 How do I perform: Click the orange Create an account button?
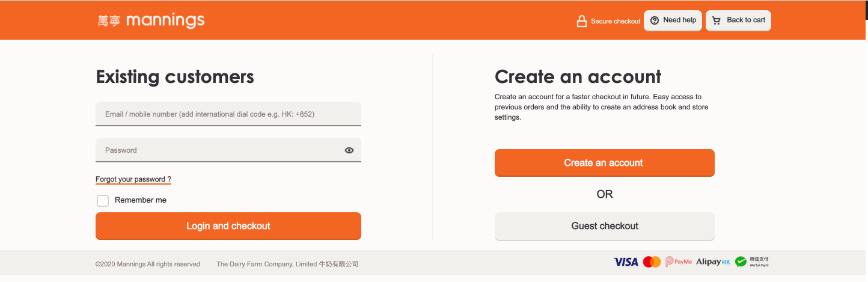[605, 163]
